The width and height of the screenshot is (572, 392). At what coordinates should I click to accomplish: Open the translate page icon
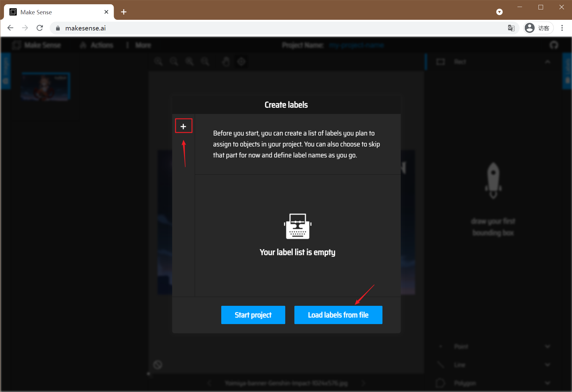coord(511,28)
